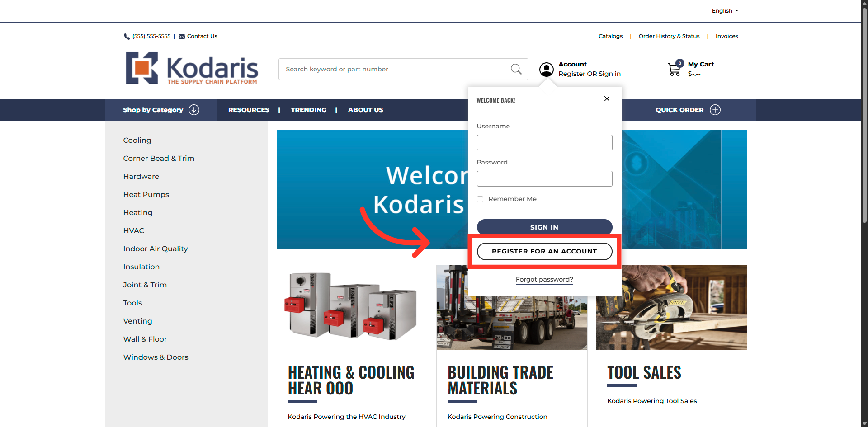
Task: Click BUILDING TRADE MATERIALS heading
Action: pyautogui.click(x=500, y=380)
